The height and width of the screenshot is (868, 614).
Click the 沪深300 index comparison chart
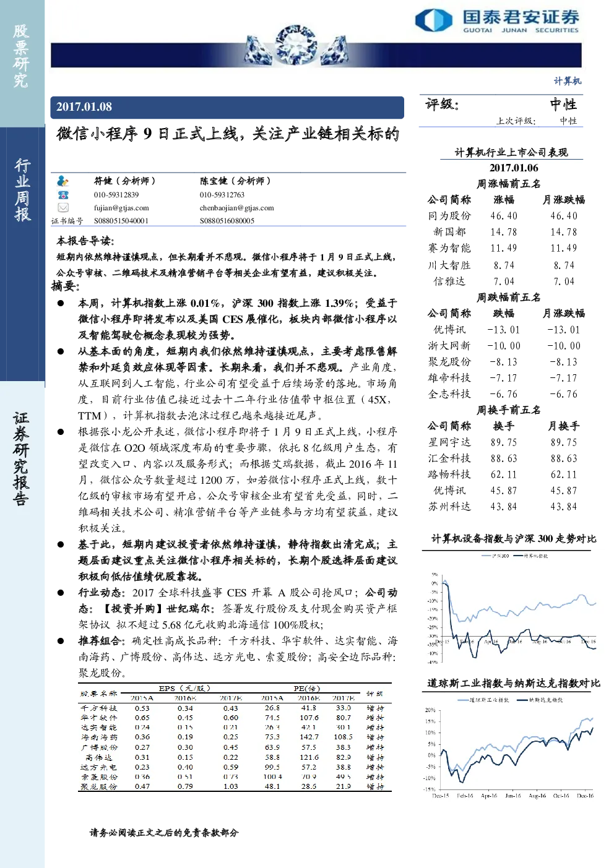tap(511, 608)
